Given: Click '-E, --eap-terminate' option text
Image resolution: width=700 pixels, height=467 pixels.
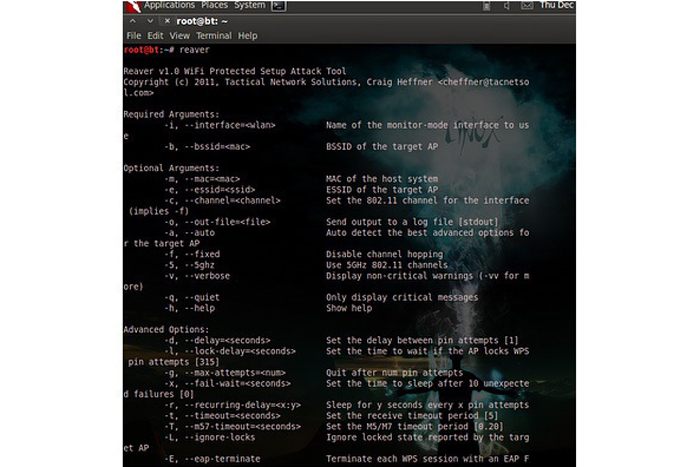Looking at the screenshot, I should (212, 459).
